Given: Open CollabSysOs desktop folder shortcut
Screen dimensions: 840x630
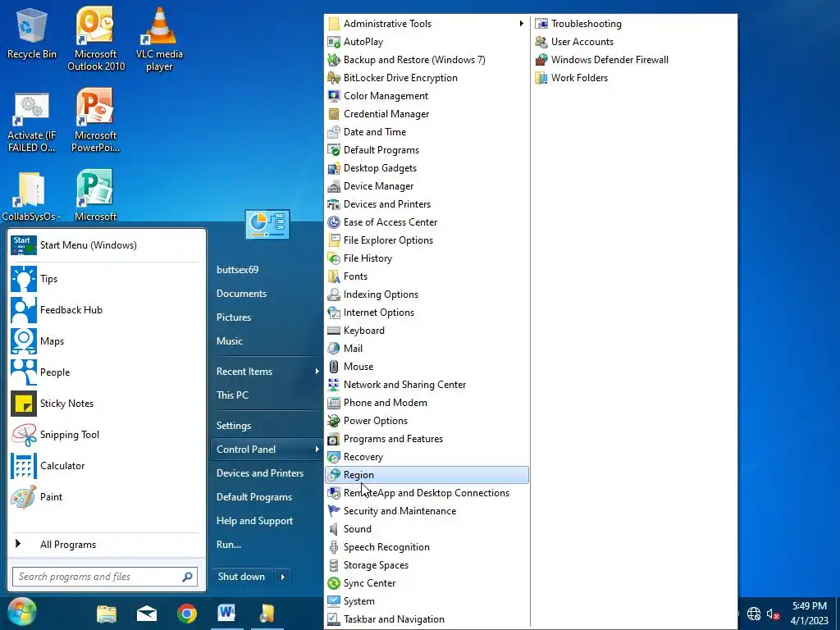Looking at the screenshot, I should click(x=31, y=196).
